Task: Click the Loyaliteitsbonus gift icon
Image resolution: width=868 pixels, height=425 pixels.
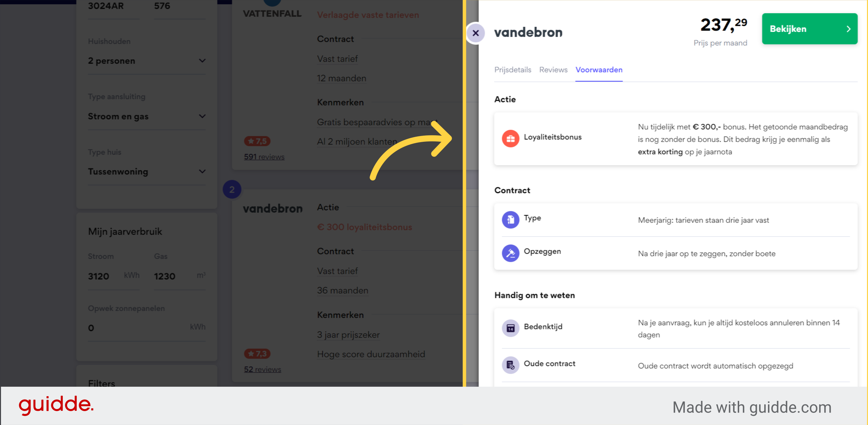Action: [510, 138]
